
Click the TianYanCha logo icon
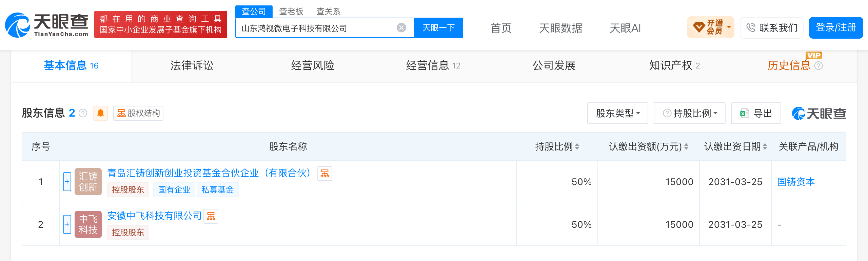18,25
